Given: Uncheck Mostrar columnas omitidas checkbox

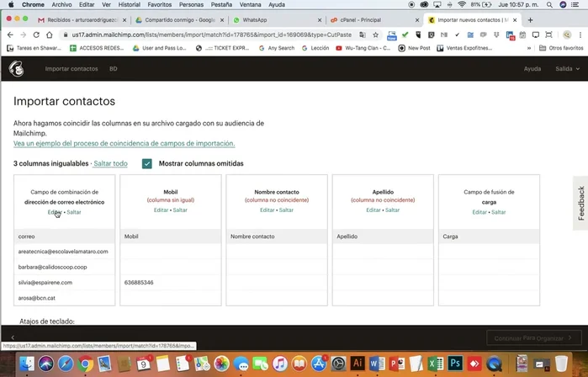Looking at the screenshot, I should [147, 163].
